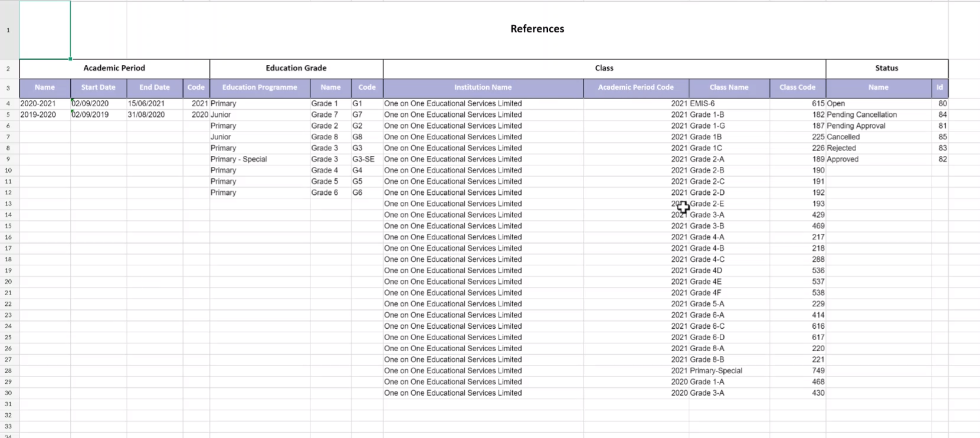This screenshot has height=438, width=980.
Task: Select the Grade 1-G class name cell
Action: click(x=729, y=126)
